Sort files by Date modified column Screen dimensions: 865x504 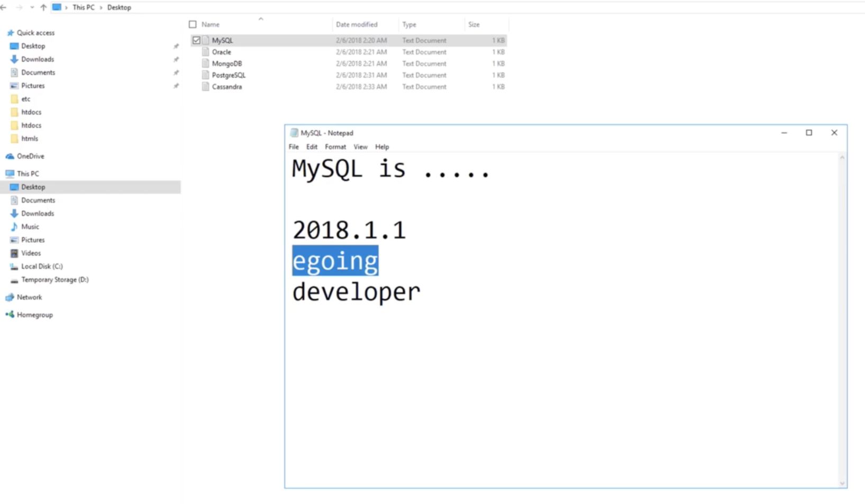tap(357, 24)
